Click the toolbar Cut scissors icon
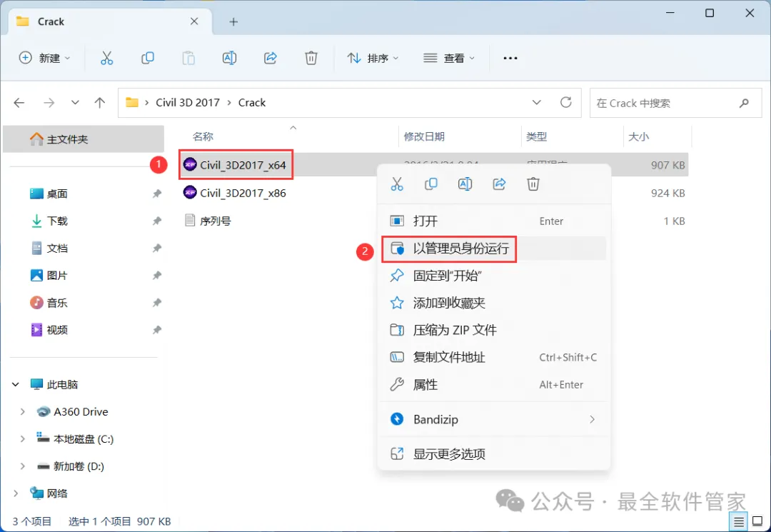 click(x=106, y=58)
